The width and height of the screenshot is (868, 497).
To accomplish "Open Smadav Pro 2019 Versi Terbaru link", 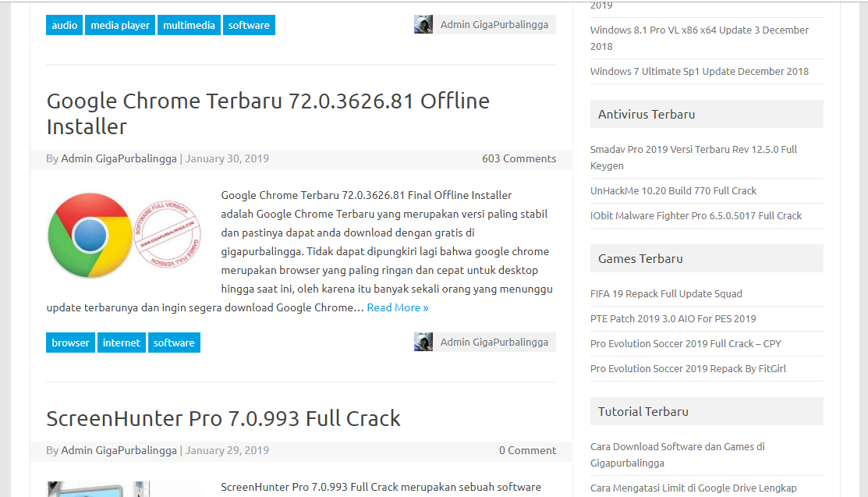I will click(x=693, y=158).
